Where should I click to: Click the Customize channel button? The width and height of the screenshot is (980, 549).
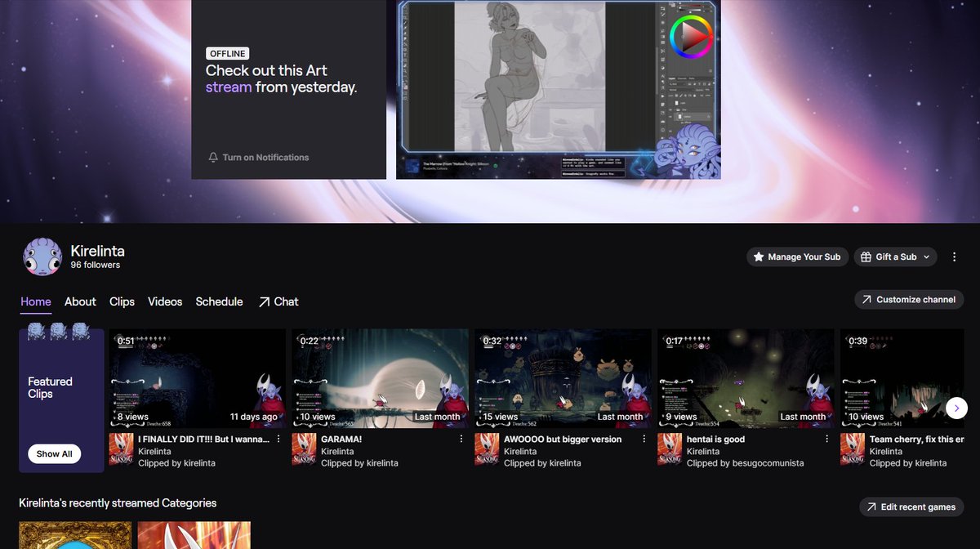[x=909, y=300]
